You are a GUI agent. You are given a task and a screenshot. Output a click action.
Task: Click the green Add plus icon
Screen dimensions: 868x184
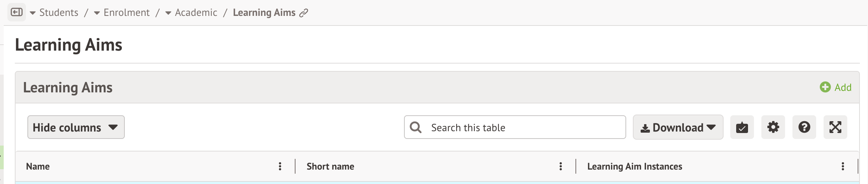(825, 87)
